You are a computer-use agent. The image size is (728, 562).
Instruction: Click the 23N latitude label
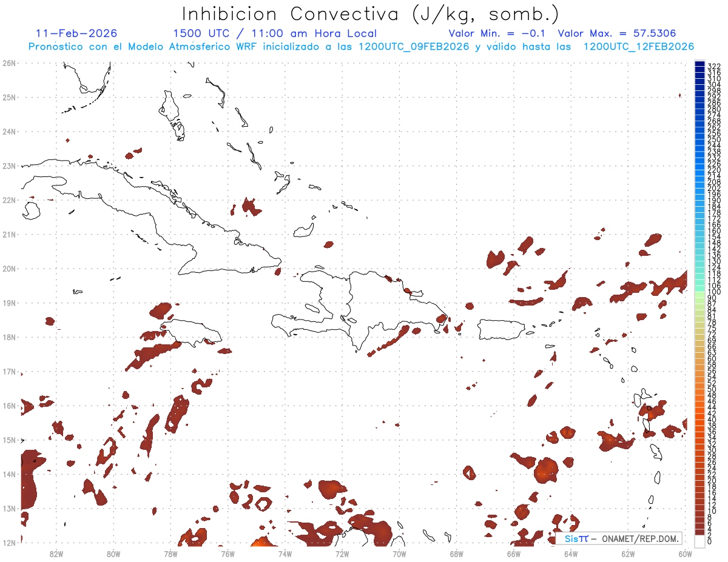click(x=9, y=166)
